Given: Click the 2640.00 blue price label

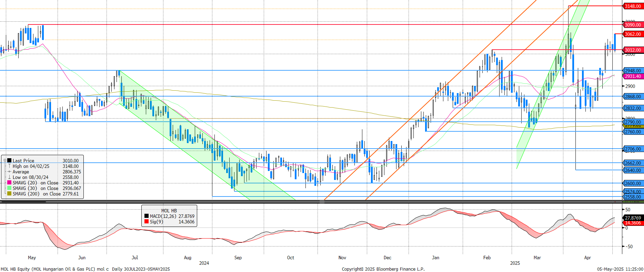Looking at the screenshot, I should coord(633,170).
